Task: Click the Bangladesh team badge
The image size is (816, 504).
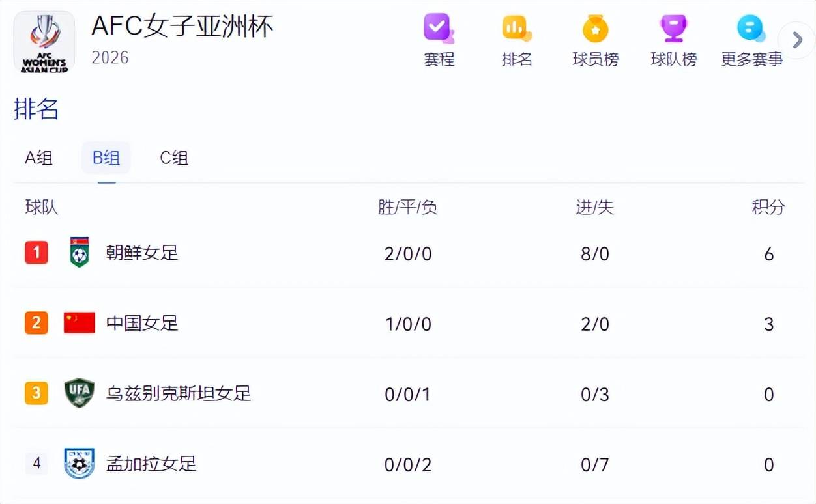Action: coord(79,464)
